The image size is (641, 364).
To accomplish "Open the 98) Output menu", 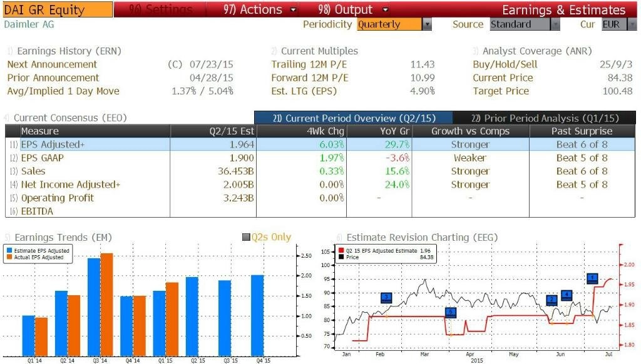I will 346,10.
